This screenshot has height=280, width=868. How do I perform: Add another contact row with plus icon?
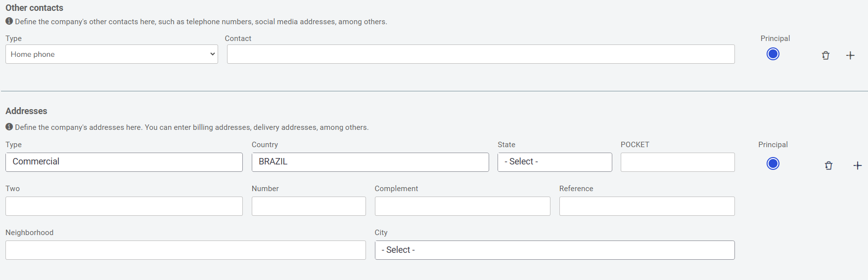850,55
